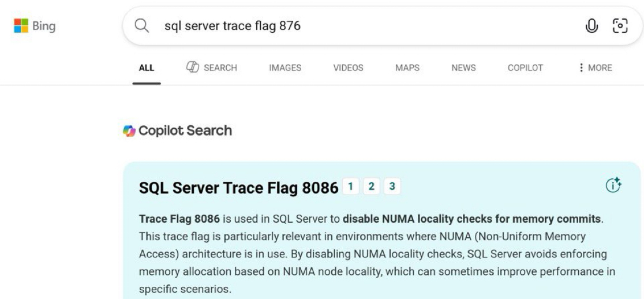
Task: Open citation source 3
Action: click(x=392, y=186)
